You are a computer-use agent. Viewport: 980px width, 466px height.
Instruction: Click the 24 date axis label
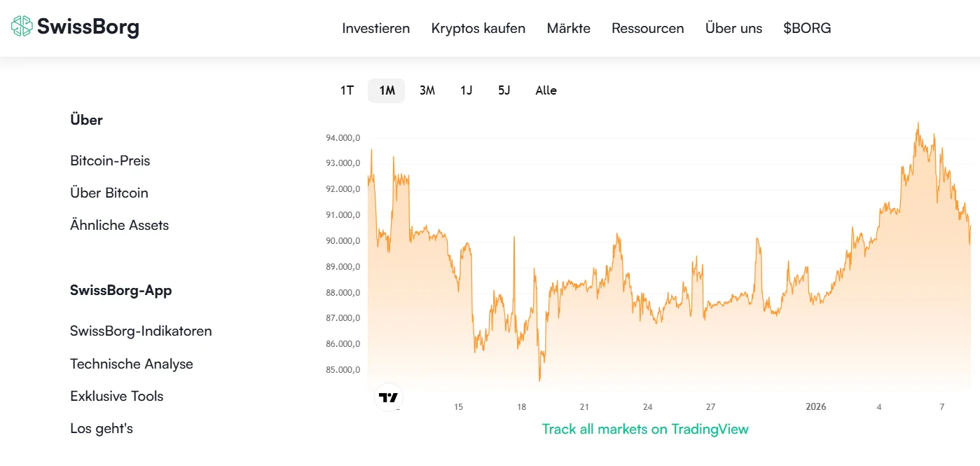pyautogui.click(x=648, y=407)
